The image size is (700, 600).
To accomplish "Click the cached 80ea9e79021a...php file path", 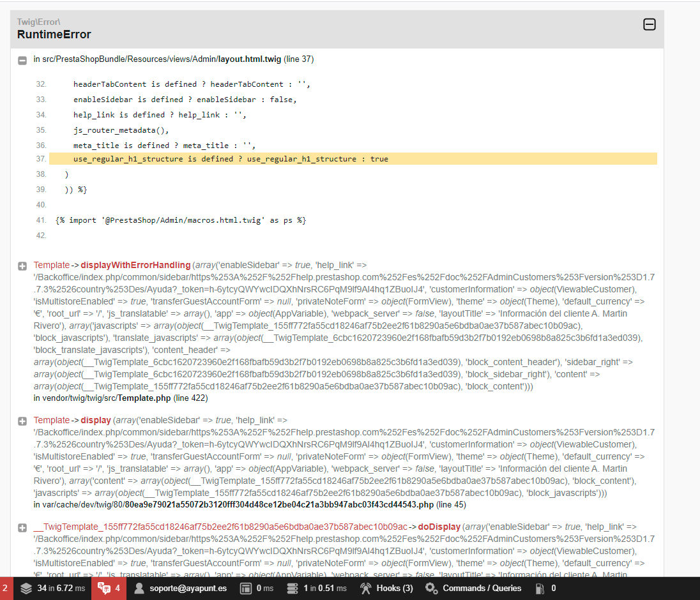I will (250, 504).
